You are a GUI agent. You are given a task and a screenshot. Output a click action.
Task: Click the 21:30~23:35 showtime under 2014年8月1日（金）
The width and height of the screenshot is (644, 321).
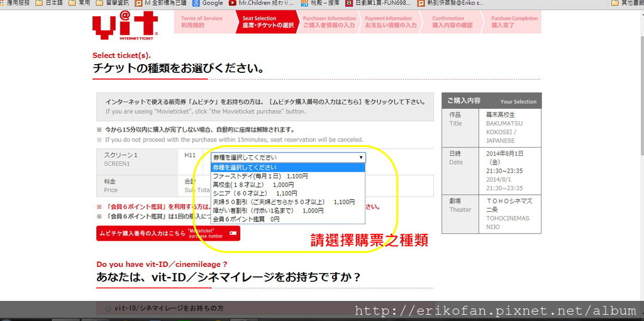coord(504,171)
